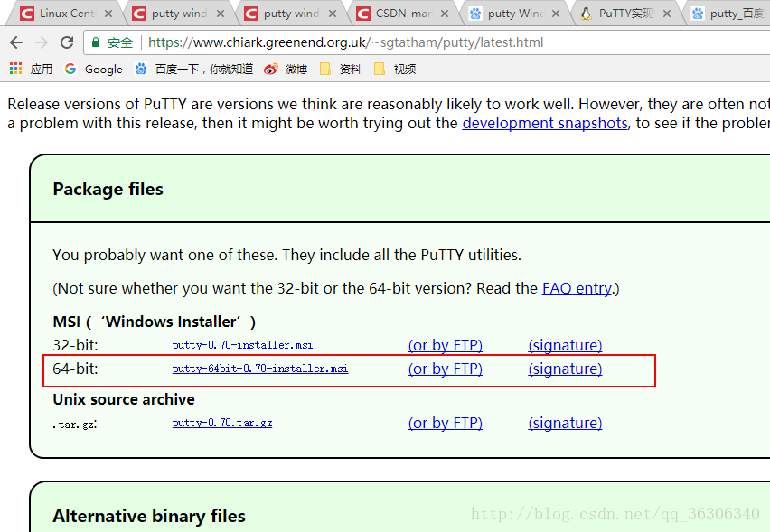
Task: Switch to the Linux Cent tab
Action: point(65,14)
